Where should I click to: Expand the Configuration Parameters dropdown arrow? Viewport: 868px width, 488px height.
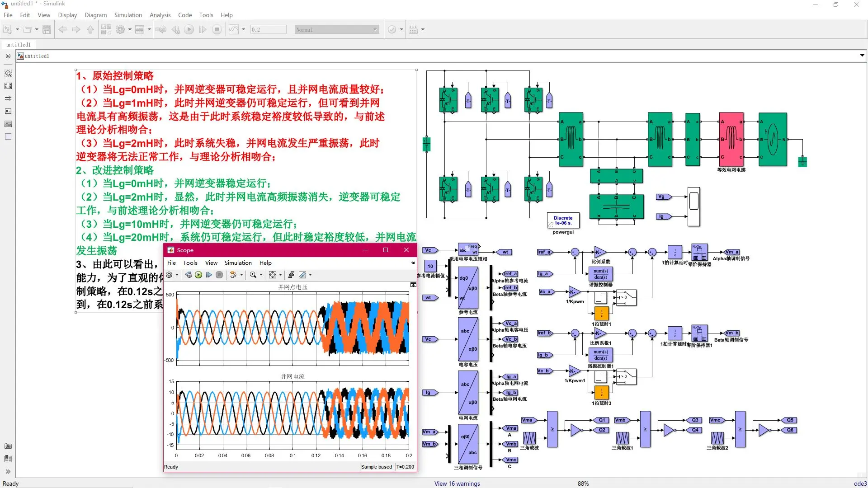tap(130, 30)
